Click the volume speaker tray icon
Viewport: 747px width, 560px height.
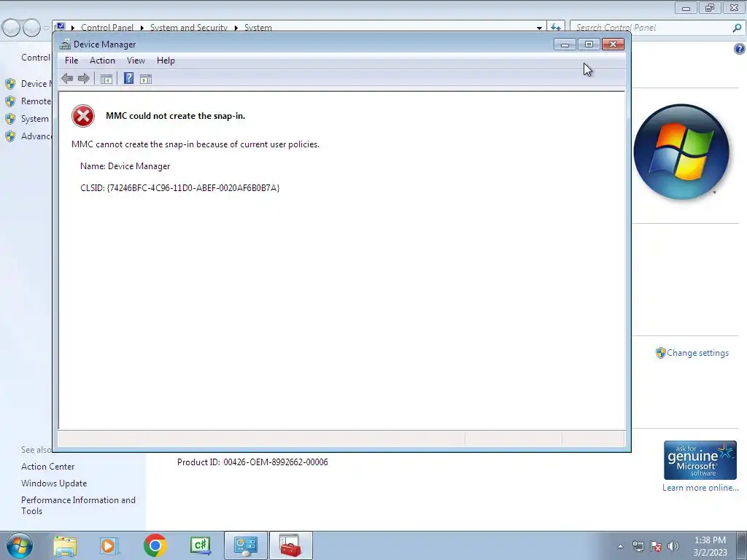[x=673, y=546]
